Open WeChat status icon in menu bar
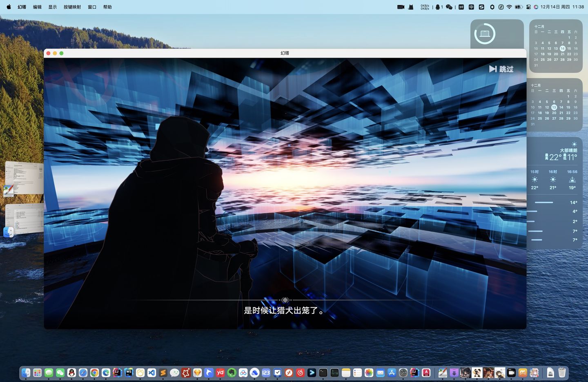Viewport: 588px width, 382px height. coord(449,7)
